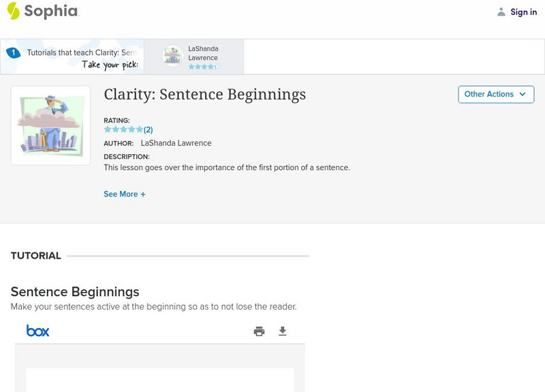Click the Clarity: Sentence Beginnings title

(x=204, y=95)
